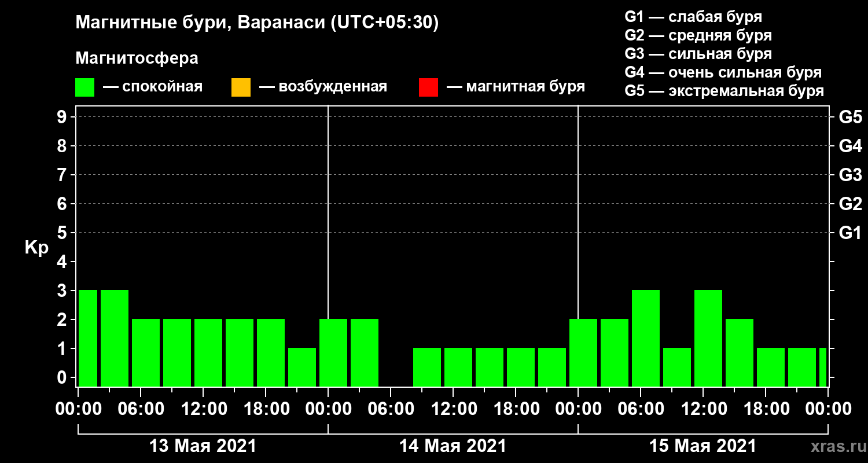This screenshot has width=868, height=463.
Task: Select the chart title 'Магнитные бури, Варанаси (UTC+05:30)'
Action: (x=257, y=23)
